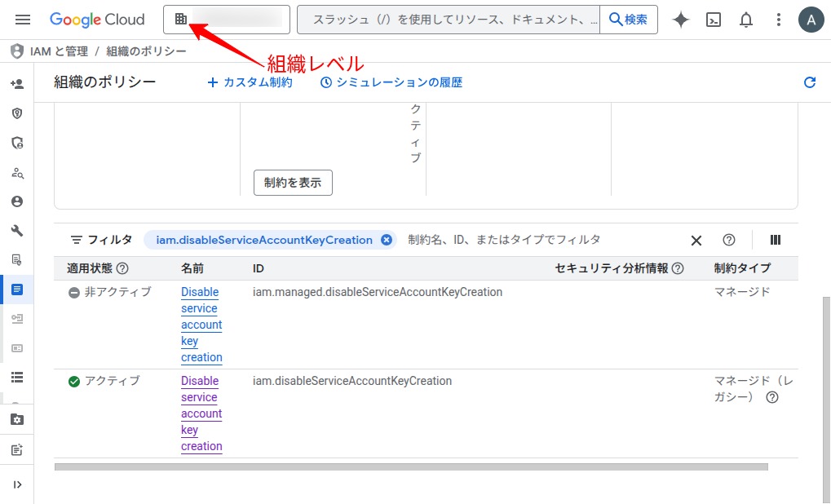831x504 pixels.
Task: Refresh the organization policies list
Action: 809,82
